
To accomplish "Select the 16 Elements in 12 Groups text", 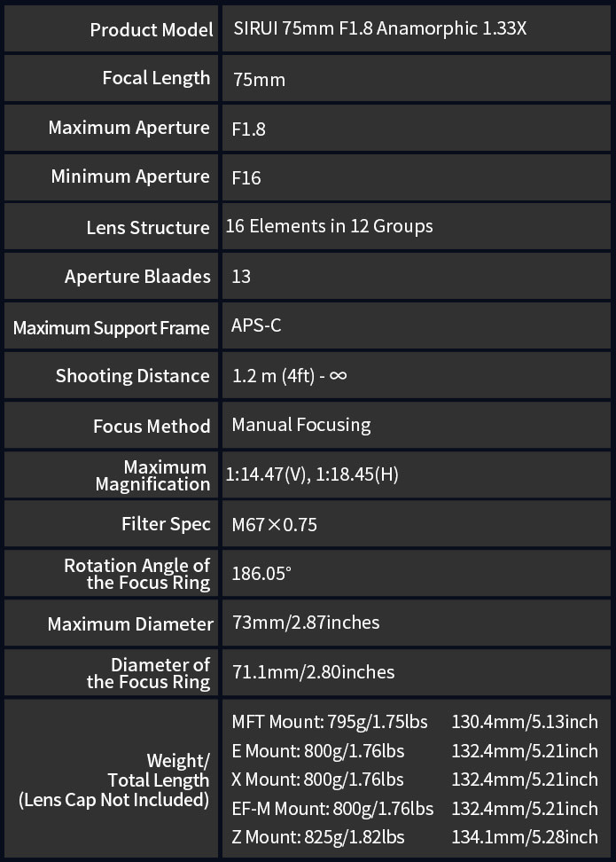I will 329,226.
